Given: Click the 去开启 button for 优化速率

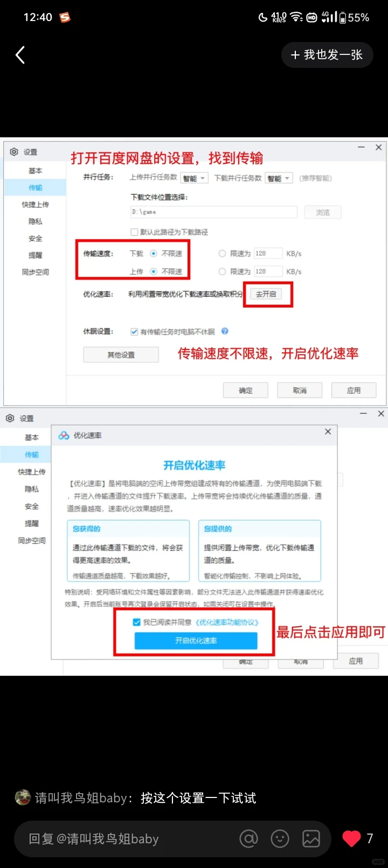Looking at the screenshot, I should 266,294.
